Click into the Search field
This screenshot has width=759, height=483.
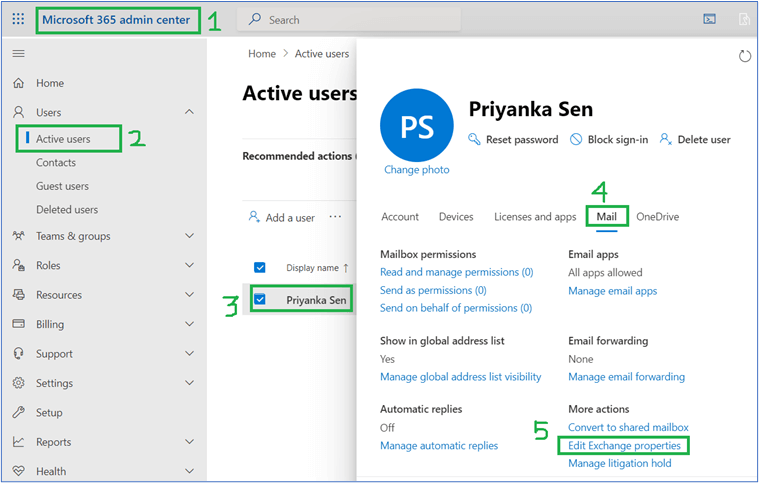349,19
